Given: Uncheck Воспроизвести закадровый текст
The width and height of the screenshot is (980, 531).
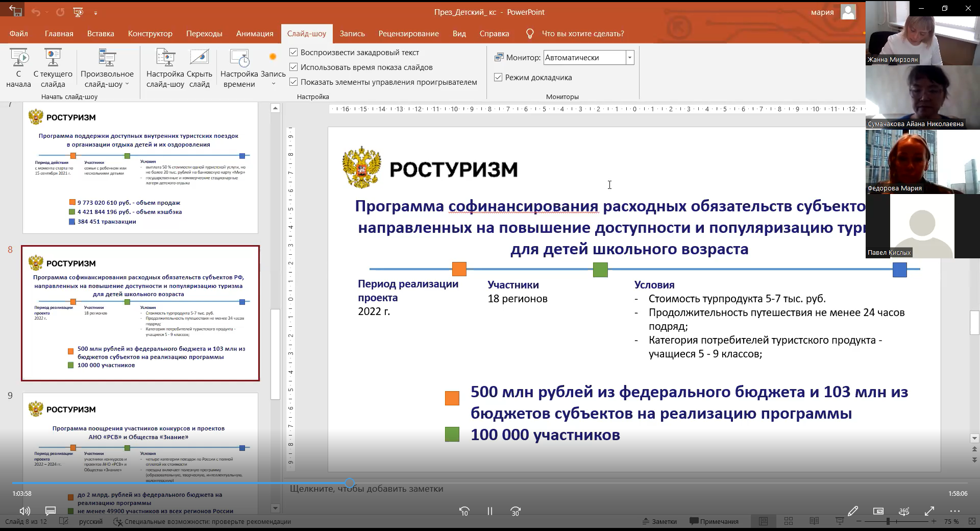Looking at the screenshot, I should pos(293,52).
